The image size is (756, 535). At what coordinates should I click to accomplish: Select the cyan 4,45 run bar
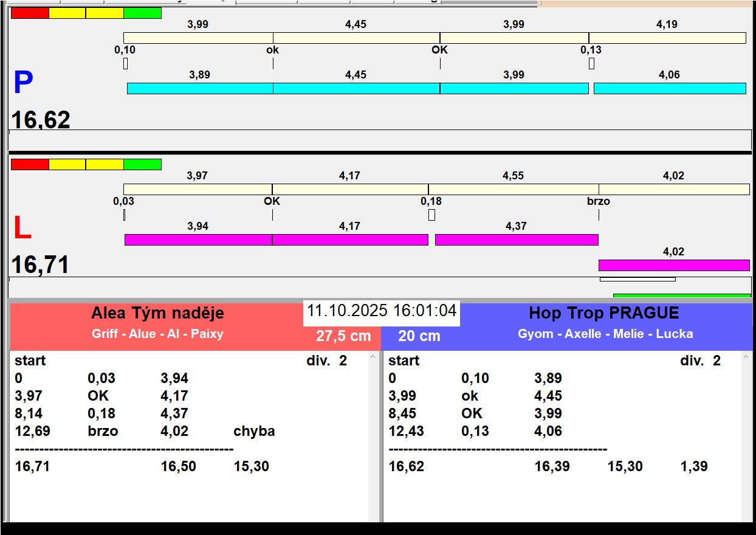click(356, 88)
